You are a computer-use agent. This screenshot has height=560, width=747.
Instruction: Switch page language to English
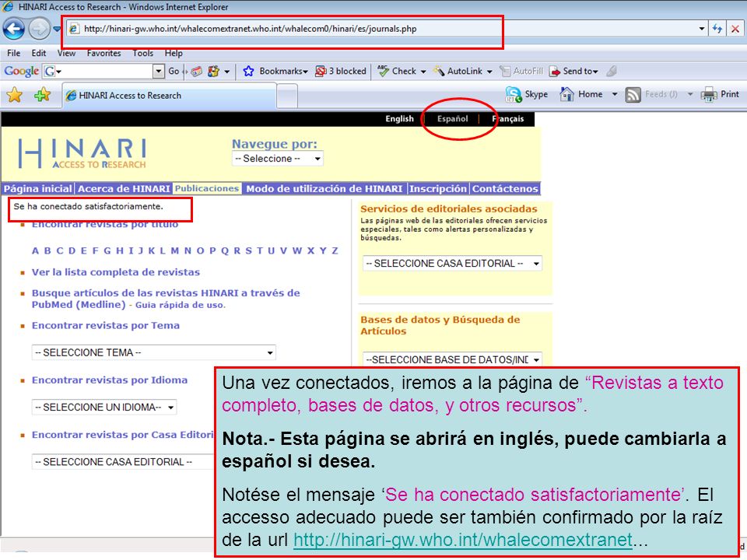[400, 118]
